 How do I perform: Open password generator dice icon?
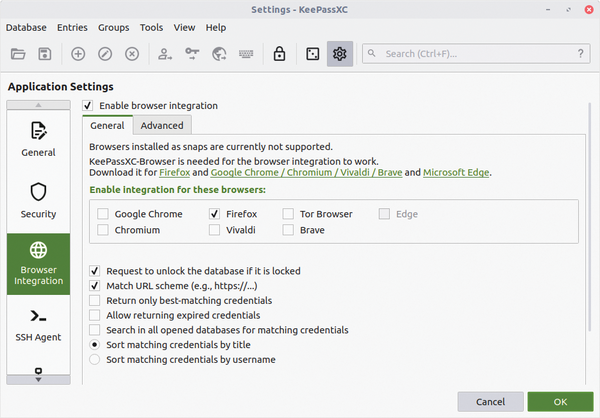[313, 54]
